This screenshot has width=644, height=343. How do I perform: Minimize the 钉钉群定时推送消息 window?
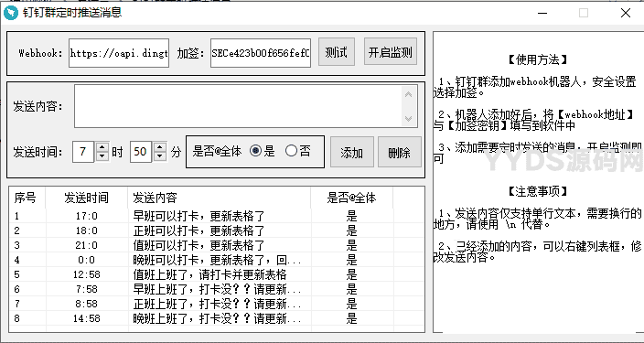click(x=542, y=13)
